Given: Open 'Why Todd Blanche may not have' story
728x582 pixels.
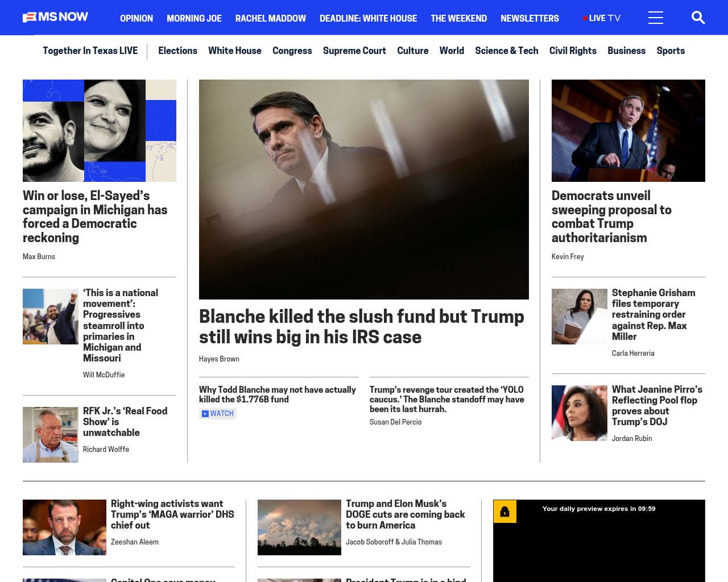Looking at the screenshot, I should click(278, 394).
